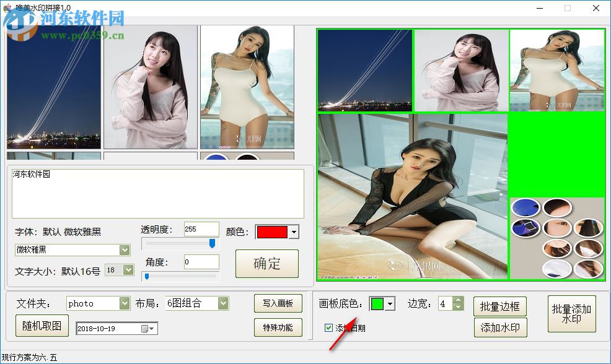Toggle the 添加日期 checkbox
Screen dimensions: 611x364
(x=327, y=328)
